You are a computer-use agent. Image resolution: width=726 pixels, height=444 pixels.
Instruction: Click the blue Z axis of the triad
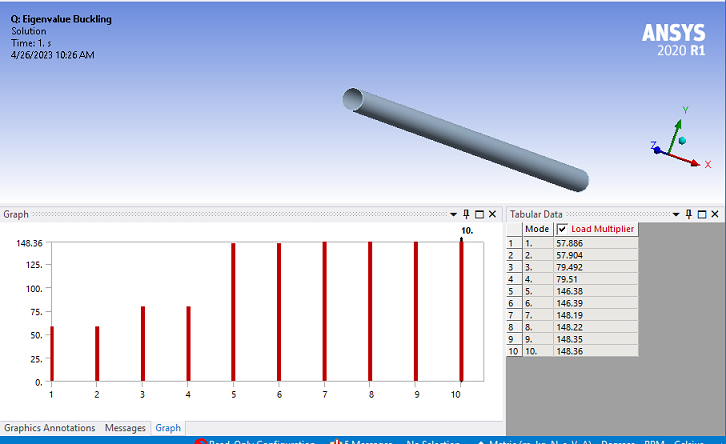tap(657, 149)
